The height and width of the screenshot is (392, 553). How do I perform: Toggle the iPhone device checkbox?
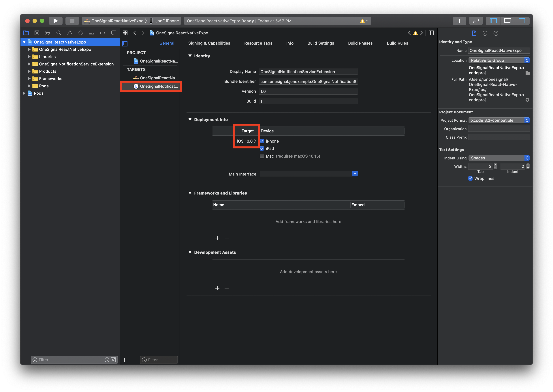(x=262, y=141)
